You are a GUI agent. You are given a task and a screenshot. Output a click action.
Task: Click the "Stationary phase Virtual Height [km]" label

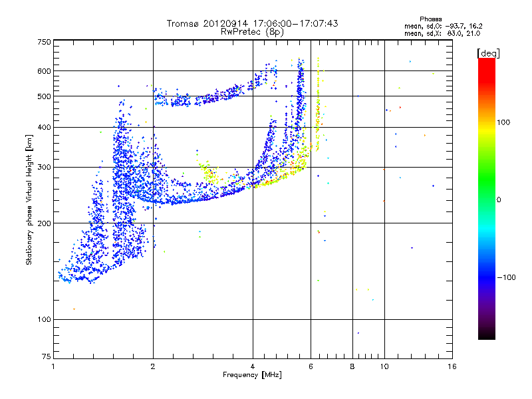[29, 199]
